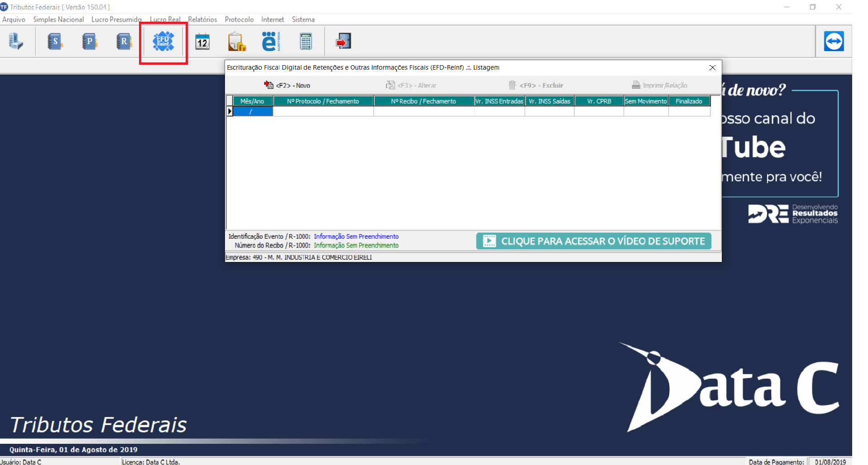The width and height of the screenshot is (868, 465).
Task: Click the Nº Protocolo / Fechamento column header
Action: tap(323, 101)
